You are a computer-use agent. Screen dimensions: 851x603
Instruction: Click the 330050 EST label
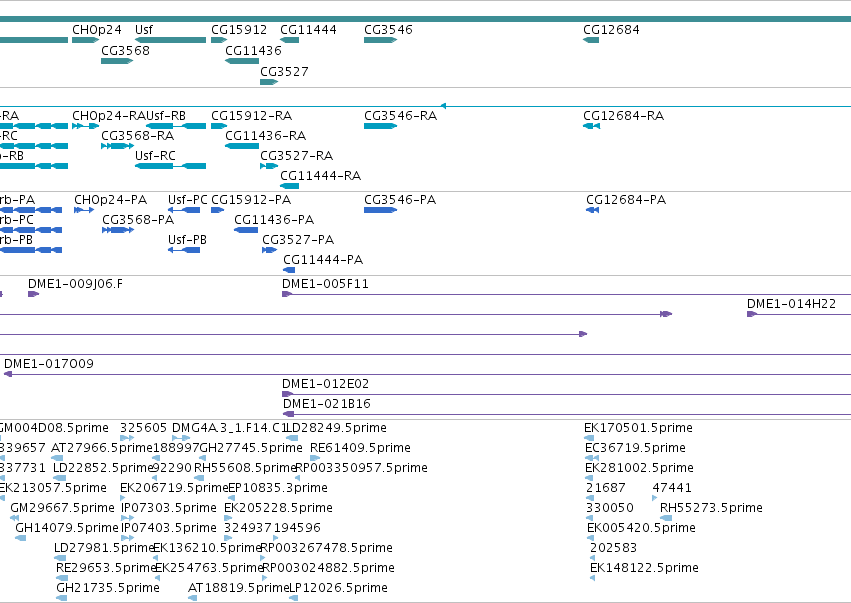[610, 508]
